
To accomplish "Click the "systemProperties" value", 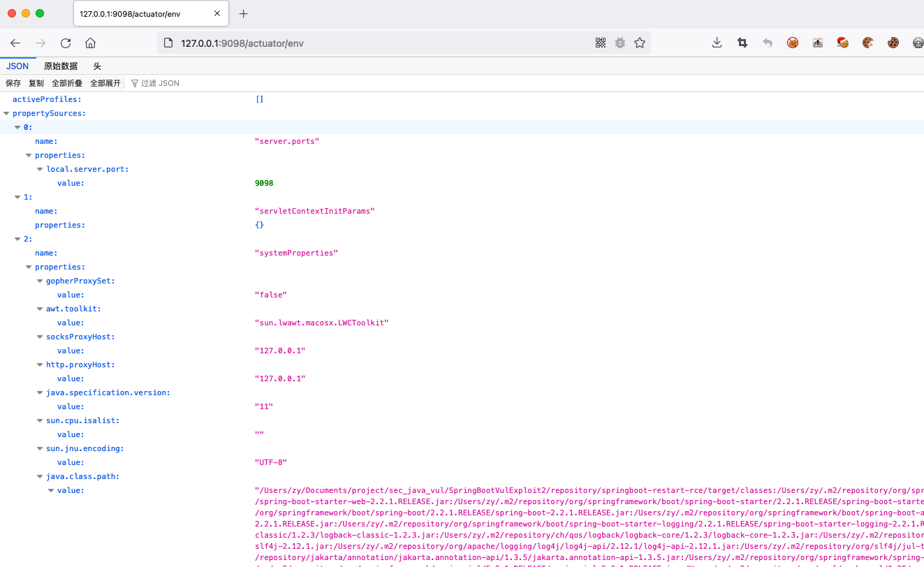I will (x=296, y=253).
